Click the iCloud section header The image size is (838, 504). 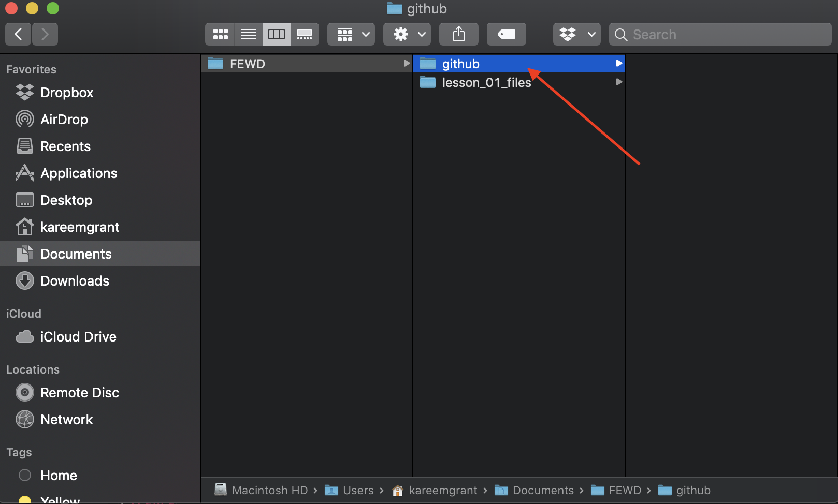point(23,314)
